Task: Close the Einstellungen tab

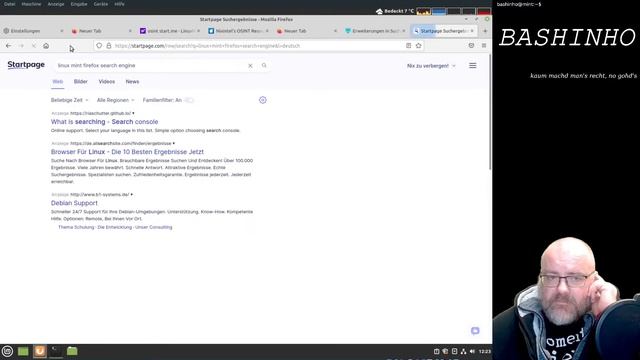Action: pyautogui.click(x=62, y=31)
